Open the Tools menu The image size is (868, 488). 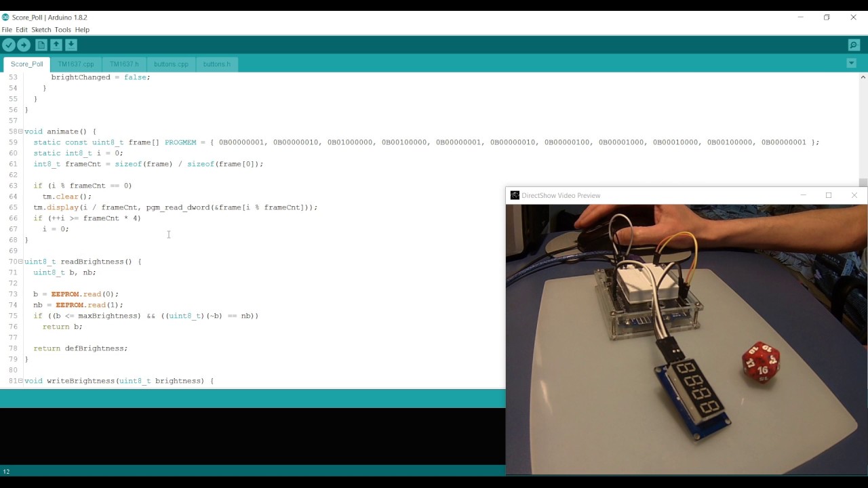point(63,30)
